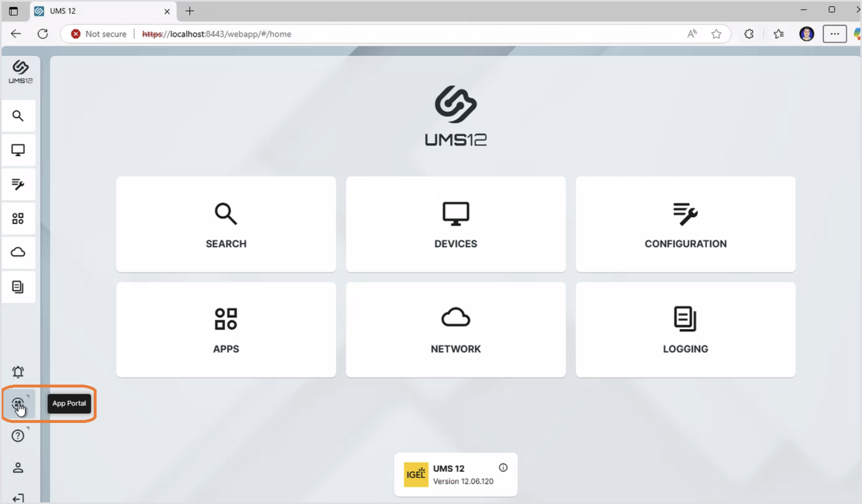Screen dimensions: 862x504
Task: Go to the NETWORK tile
Action: pyautogui.click(x=455, y=330)
